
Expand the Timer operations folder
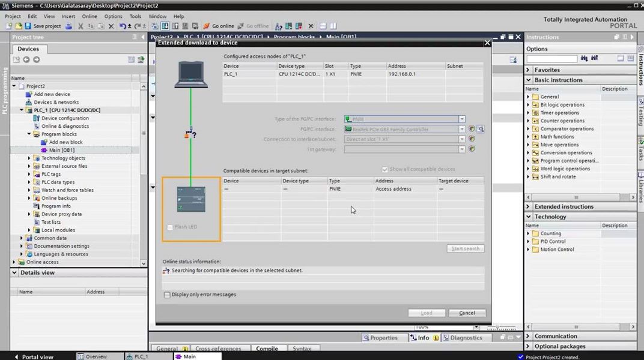click(x=529, y=113)
